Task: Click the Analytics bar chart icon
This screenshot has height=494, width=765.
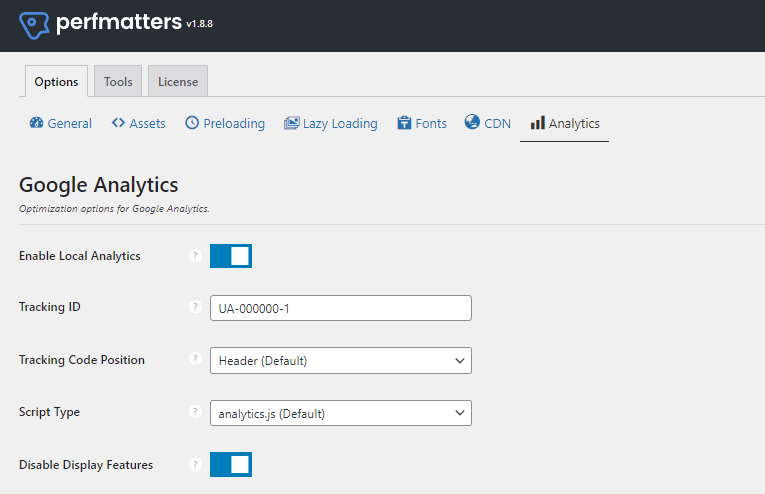Action: coord(538,123)
